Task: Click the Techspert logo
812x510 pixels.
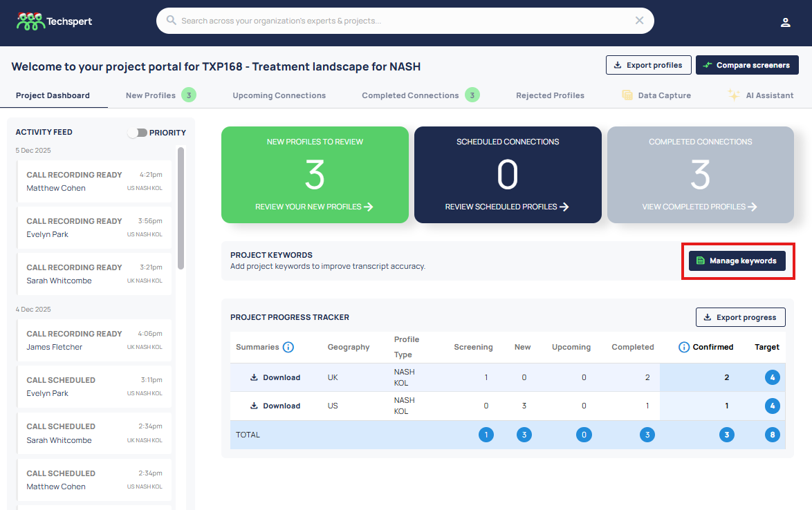Action: (x=54, y=21)
